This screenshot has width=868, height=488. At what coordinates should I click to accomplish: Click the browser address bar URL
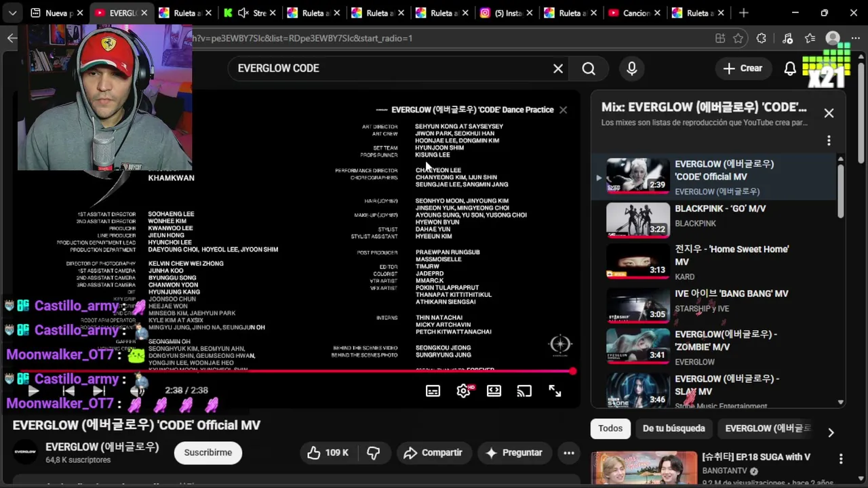pyautogui.click(x=302, y=39)
